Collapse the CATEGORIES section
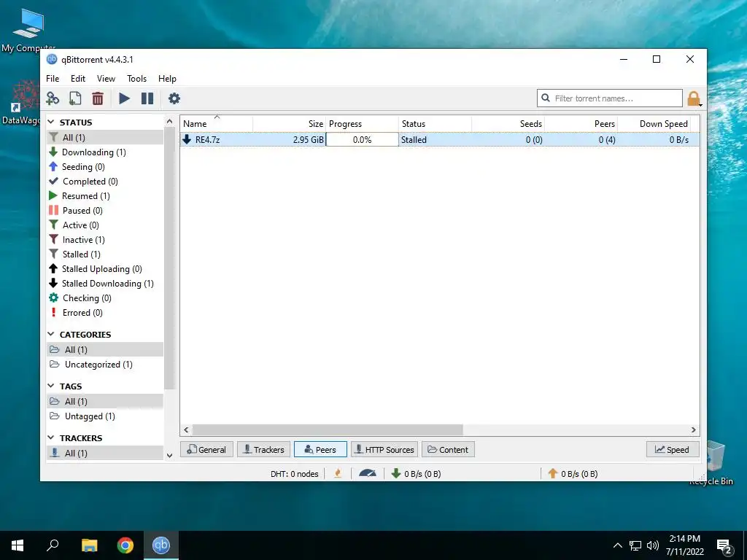Viewport: 747px width, 560px height. point(51,335)
